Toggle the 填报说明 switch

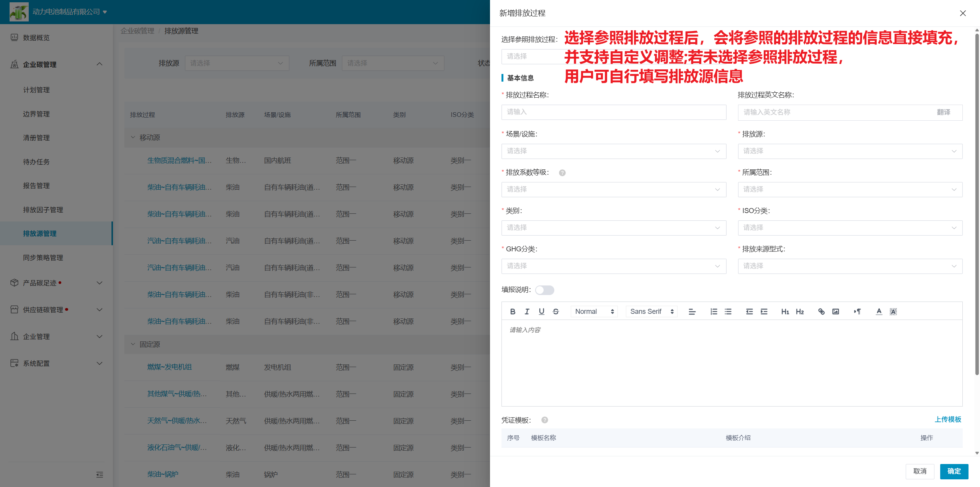(544, 290)
